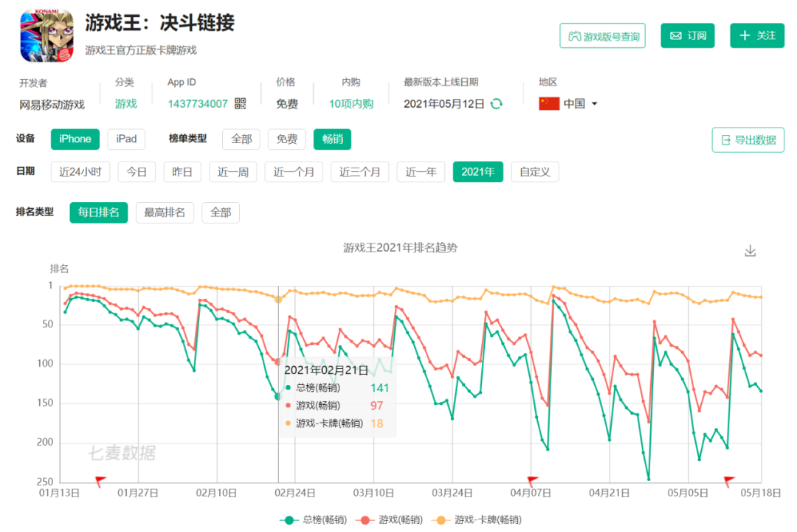Click the x-axis label 03月10日

(x=373, y=493)
